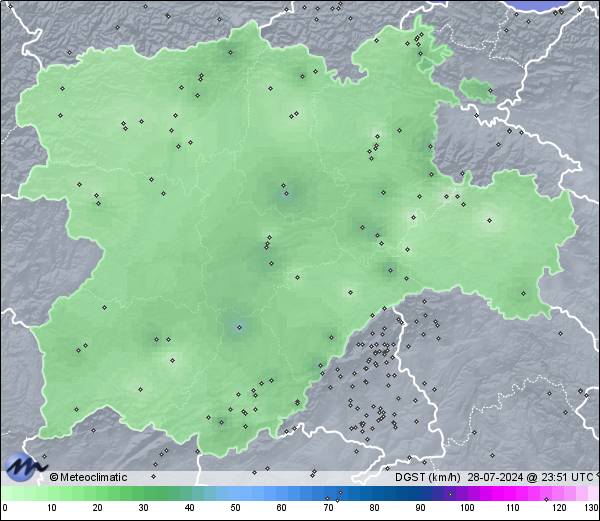Select station marker inside the small detached green enclave

[491, 91]
